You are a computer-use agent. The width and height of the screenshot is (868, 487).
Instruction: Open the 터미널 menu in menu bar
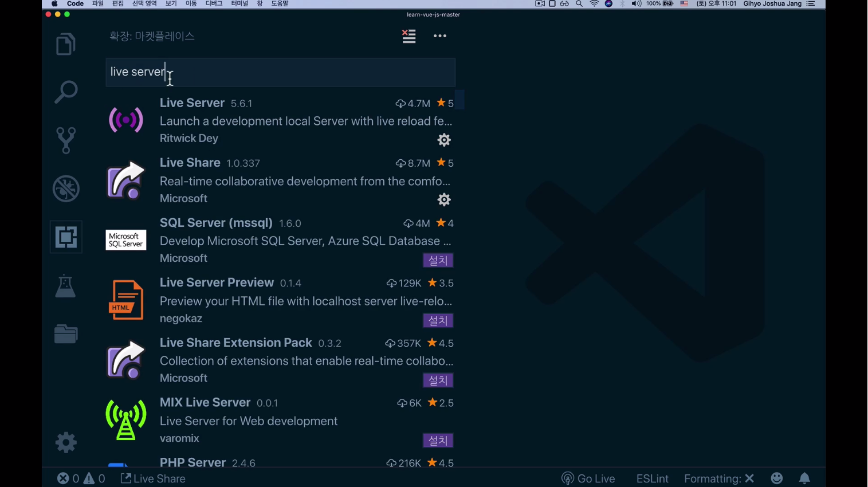pyautogui.click(x=239, y=4)
